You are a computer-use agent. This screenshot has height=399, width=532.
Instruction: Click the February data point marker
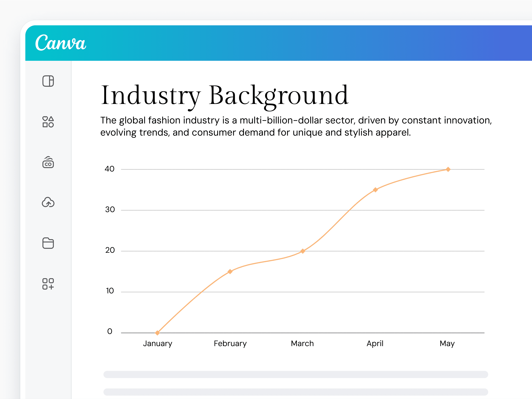point(230,271)
